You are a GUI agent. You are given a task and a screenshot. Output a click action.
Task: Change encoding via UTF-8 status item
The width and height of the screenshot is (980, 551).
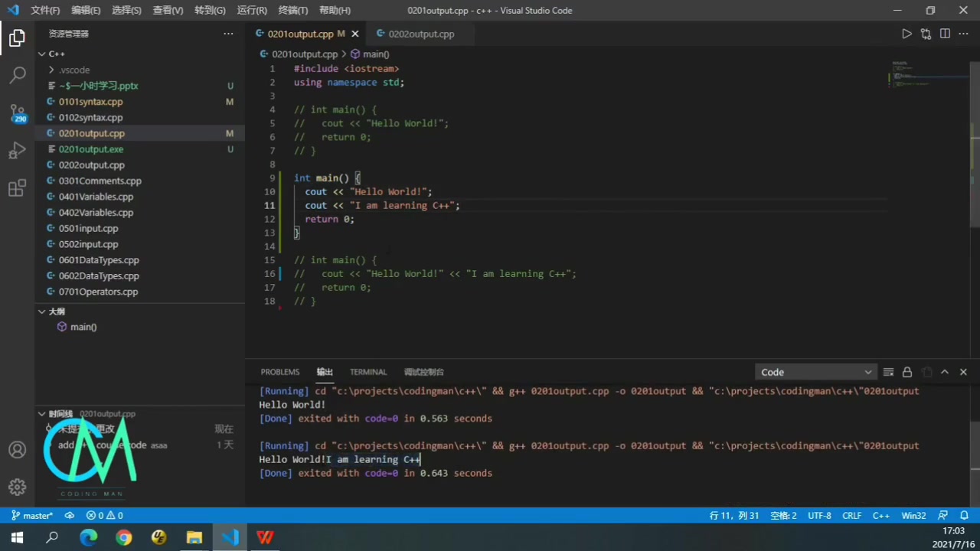click(x=819, y=516)
